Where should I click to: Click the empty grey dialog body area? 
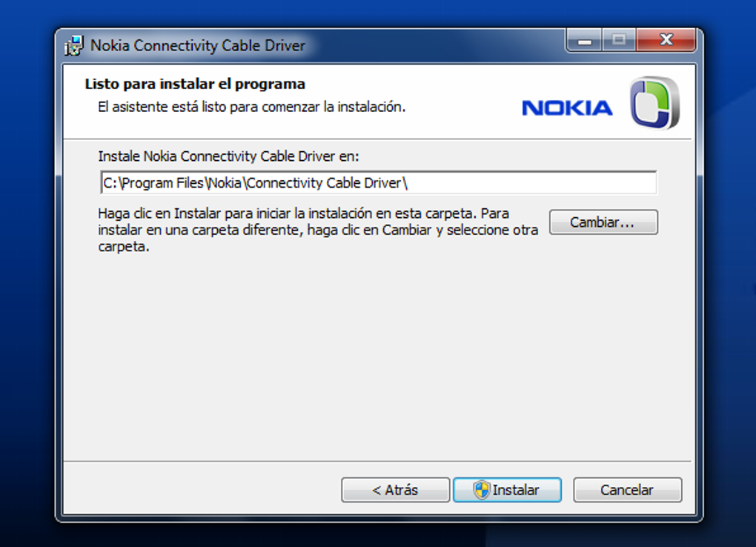[378, 356]
